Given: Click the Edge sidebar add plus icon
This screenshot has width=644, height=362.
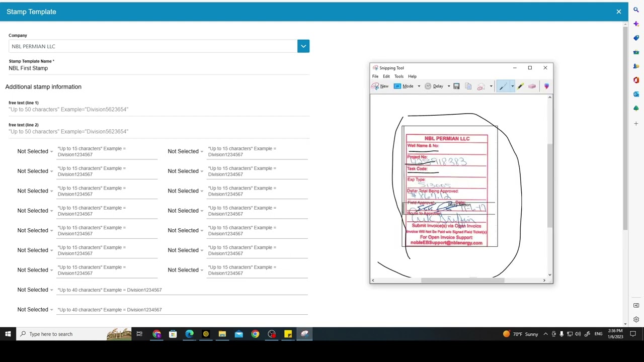Looking at the screenshot, I should (x=636, y=123).
